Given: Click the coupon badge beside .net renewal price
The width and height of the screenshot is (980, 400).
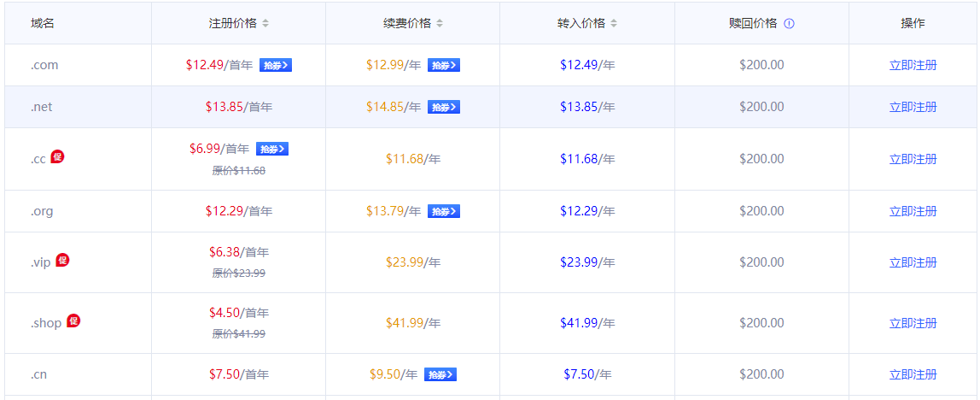Looking at the screenshot, I should 444,107.
